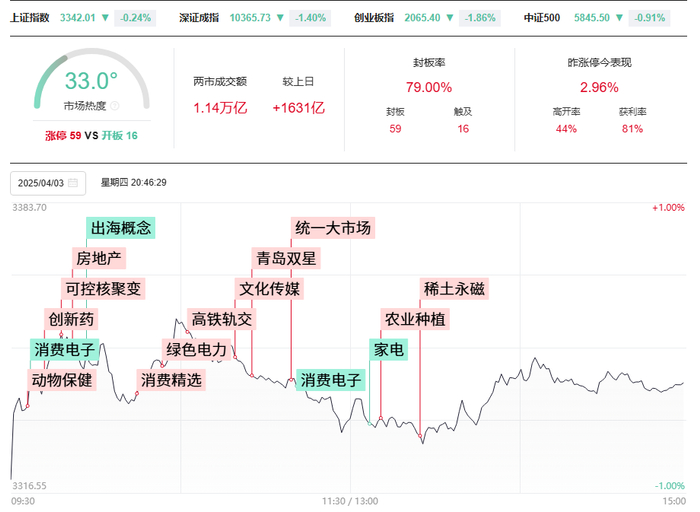Click the 创业板指 down arrow indicator
This screenshot has width=700, height=512.
click(x=450, y=18)
